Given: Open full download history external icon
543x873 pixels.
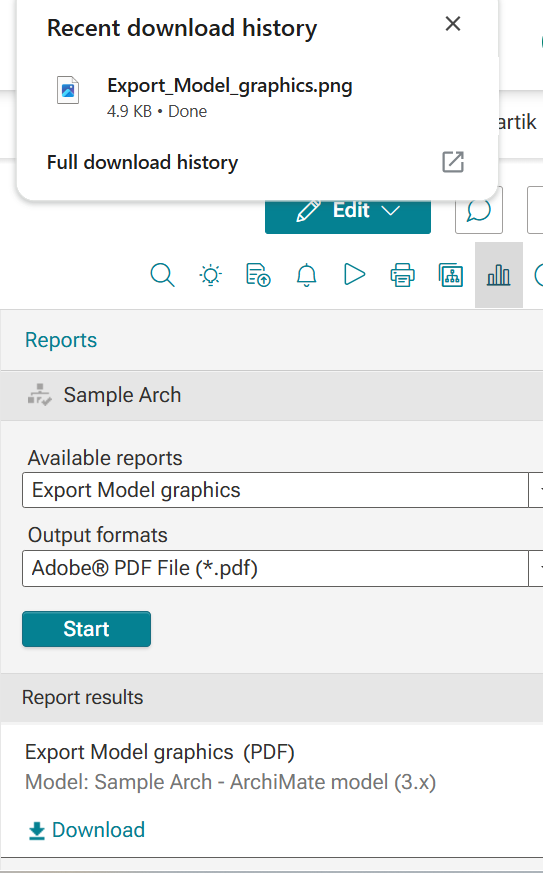Looking at the screenshot, I should click(x=453, y=162).
